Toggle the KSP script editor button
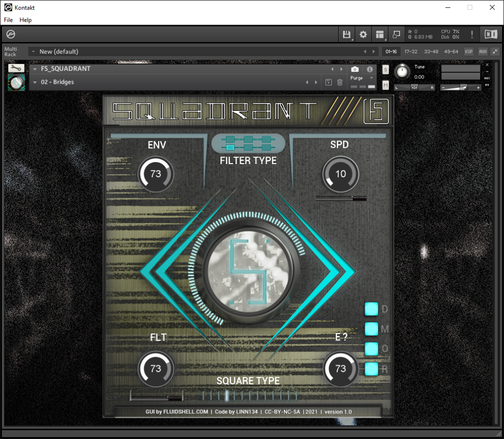Image resolution: width=504 pixels, height=439 pixels. (x=469, y=52)
